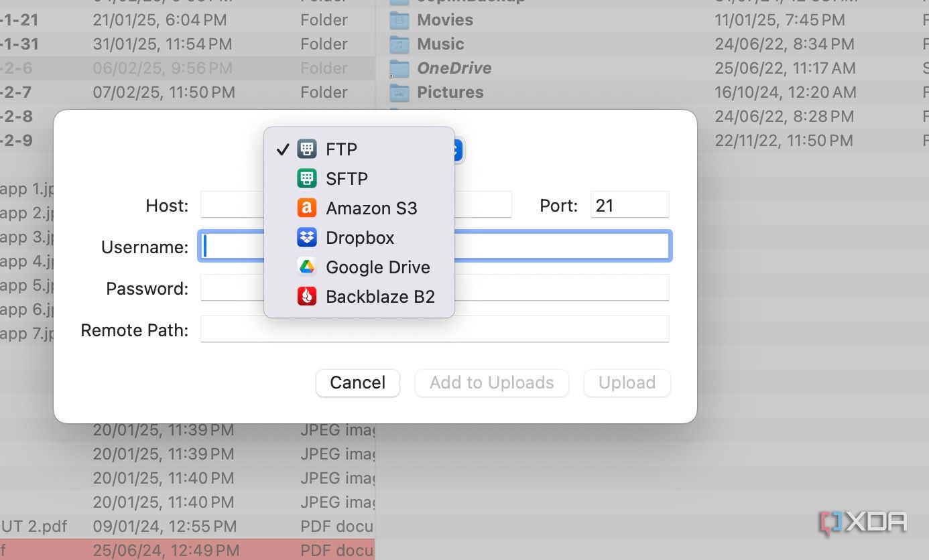
Task: Click the Music folder icon
Action: click(x=401, y=44)
